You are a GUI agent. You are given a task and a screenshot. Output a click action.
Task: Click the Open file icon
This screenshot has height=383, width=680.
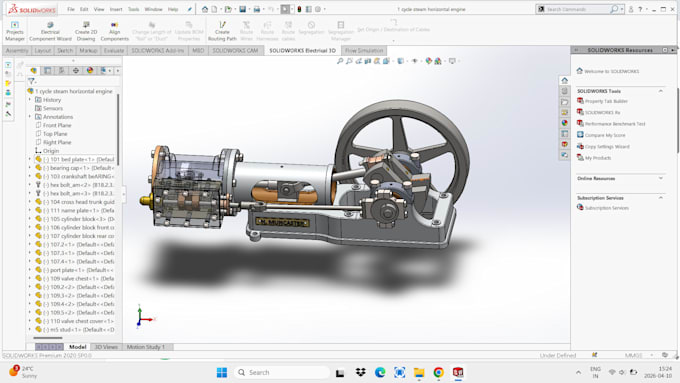[x=228, y=9]
